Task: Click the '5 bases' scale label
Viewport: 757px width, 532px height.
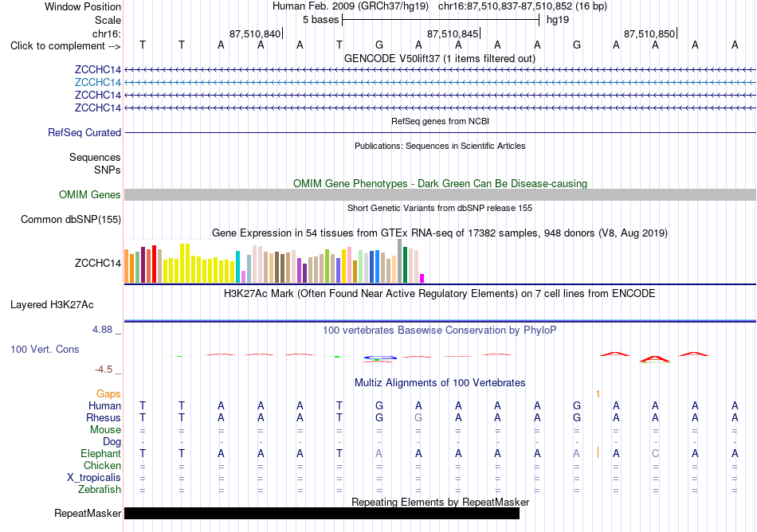Action: point(321,20)
